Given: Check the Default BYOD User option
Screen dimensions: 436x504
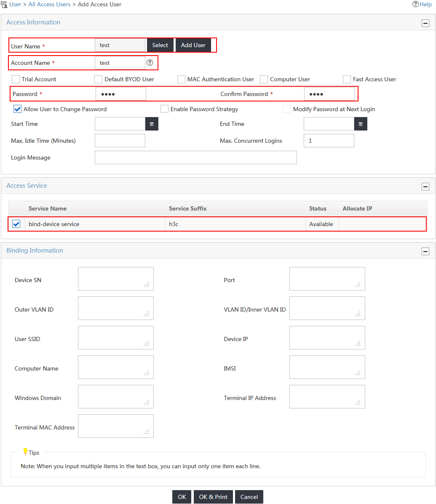Looking at the screenshot, I should [99, 80].
